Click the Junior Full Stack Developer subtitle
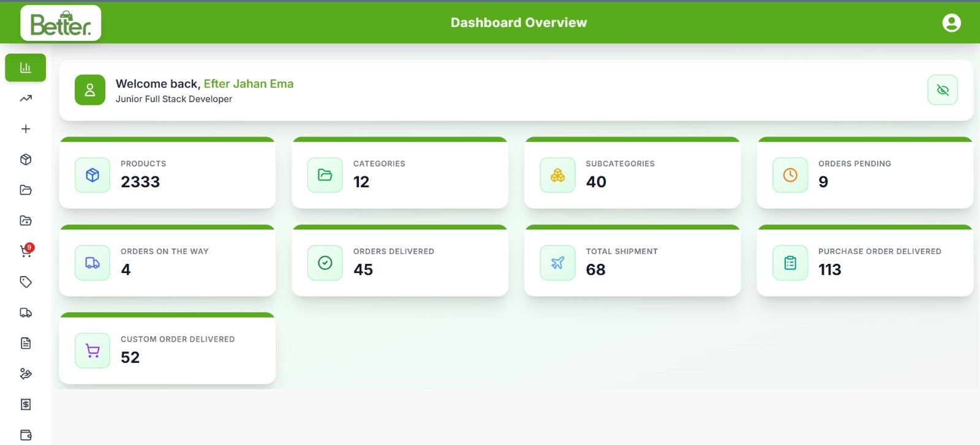This screenshot has height=445, width=980. (x=174, y=99)
